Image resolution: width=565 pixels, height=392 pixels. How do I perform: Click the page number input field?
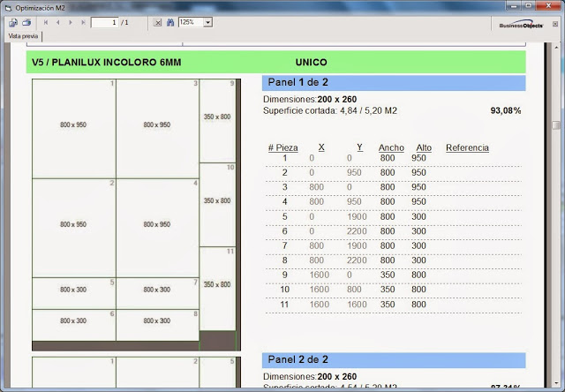click(x=104, y=21)
